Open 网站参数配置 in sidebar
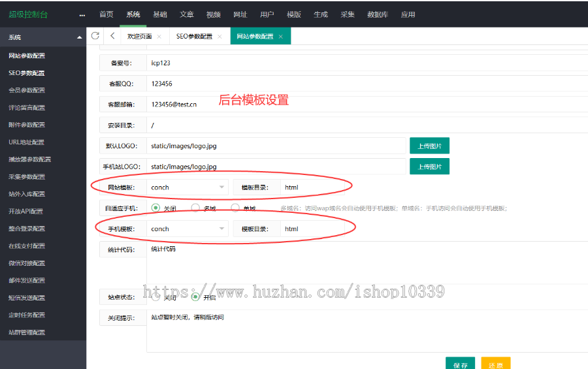 point(27,56)
